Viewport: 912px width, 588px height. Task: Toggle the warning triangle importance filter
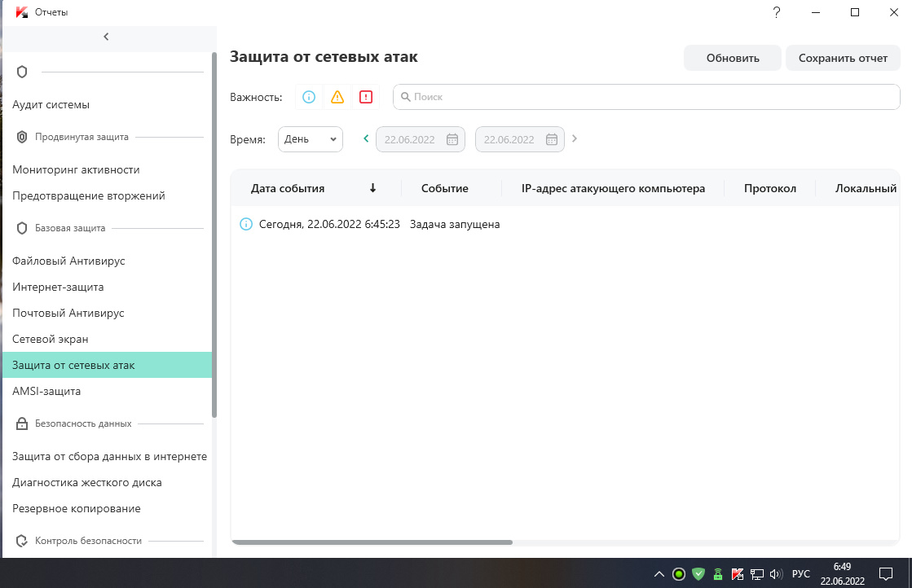click(337, 97)
